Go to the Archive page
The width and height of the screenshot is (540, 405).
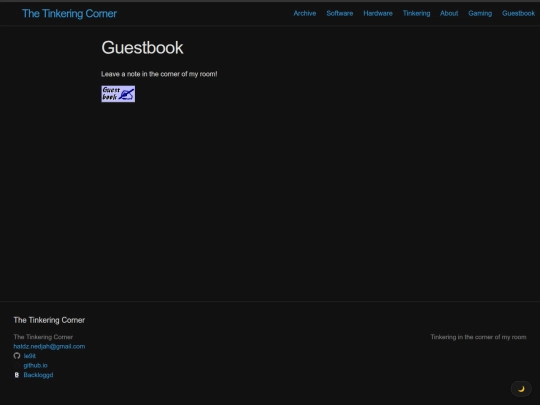click(x=305, y=13)
